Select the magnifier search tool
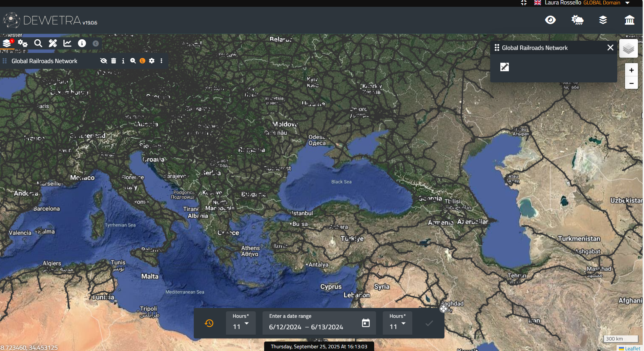The width and height of the screenshot is (644, 351). coord(38,43)
